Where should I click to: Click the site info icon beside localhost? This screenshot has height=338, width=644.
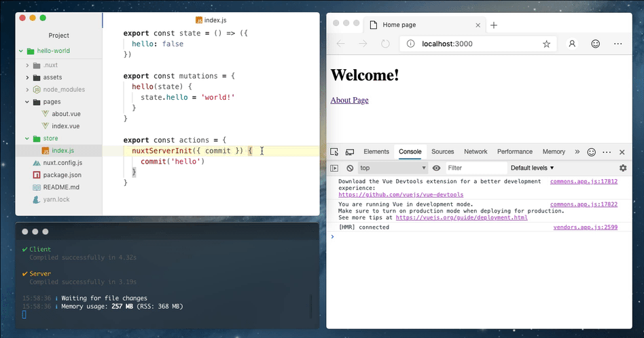[411, 43]
